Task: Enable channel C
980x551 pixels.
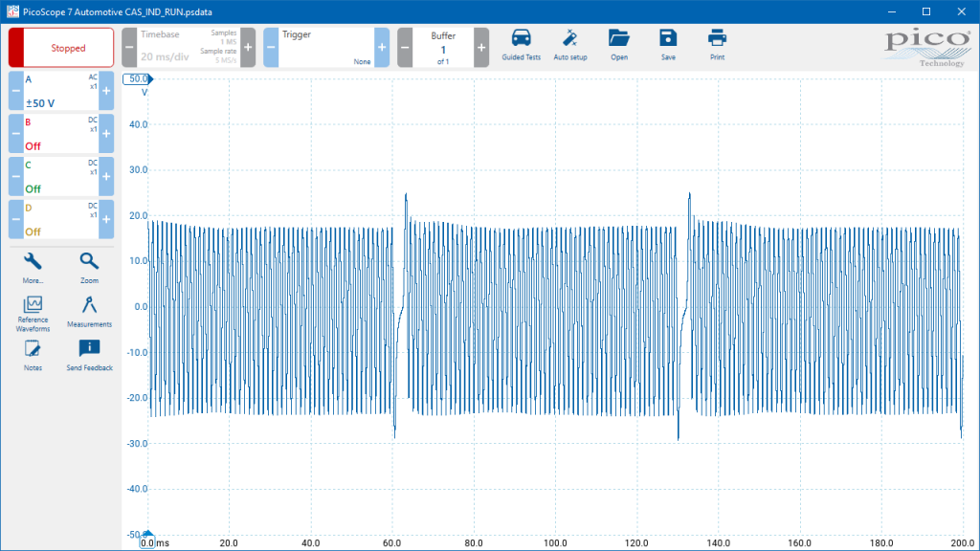Action: (x=60, y=176)
